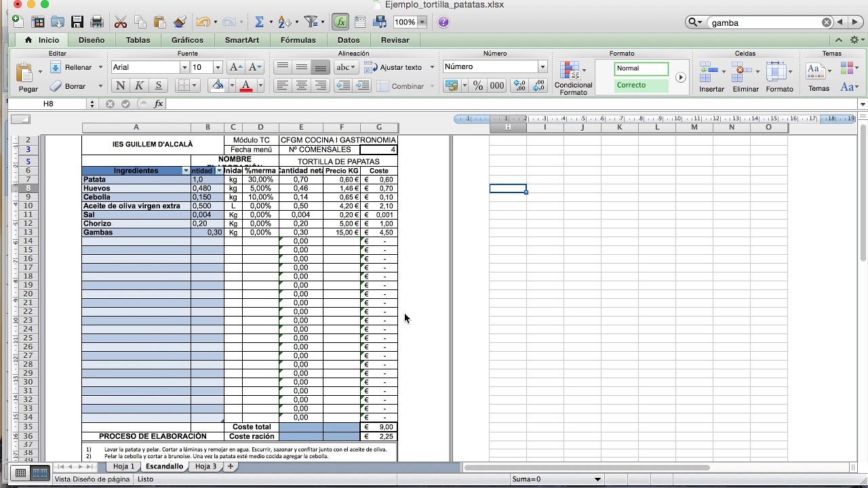Toggle italic K formatting
868x488 pixels.
(x=139, y=85)
